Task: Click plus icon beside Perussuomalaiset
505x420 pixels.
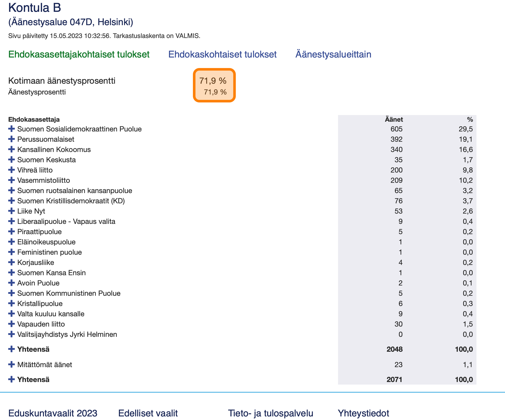Action: (x=11, y=139)
